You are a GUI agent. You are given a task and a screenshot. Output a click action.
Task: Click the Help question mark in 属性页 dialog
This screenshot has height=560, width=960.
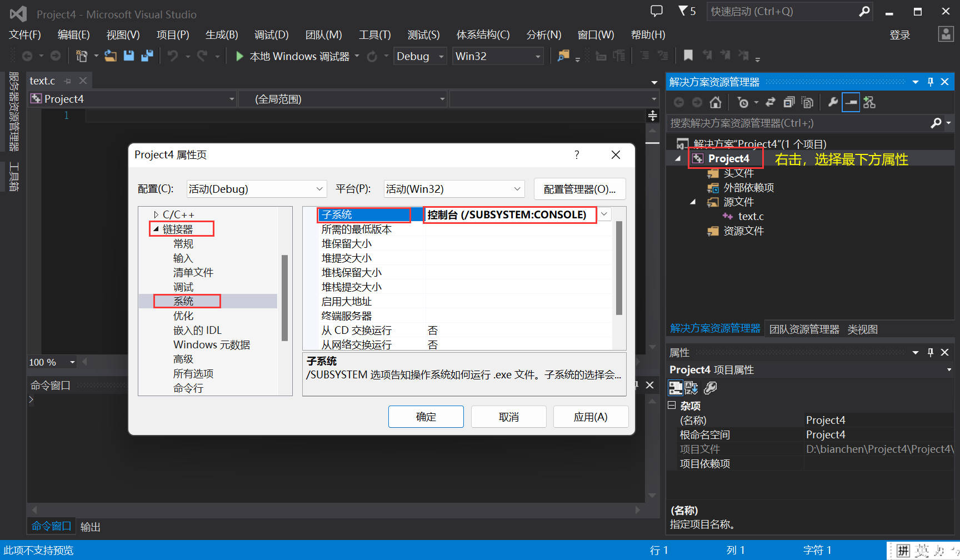pos(577,154)
